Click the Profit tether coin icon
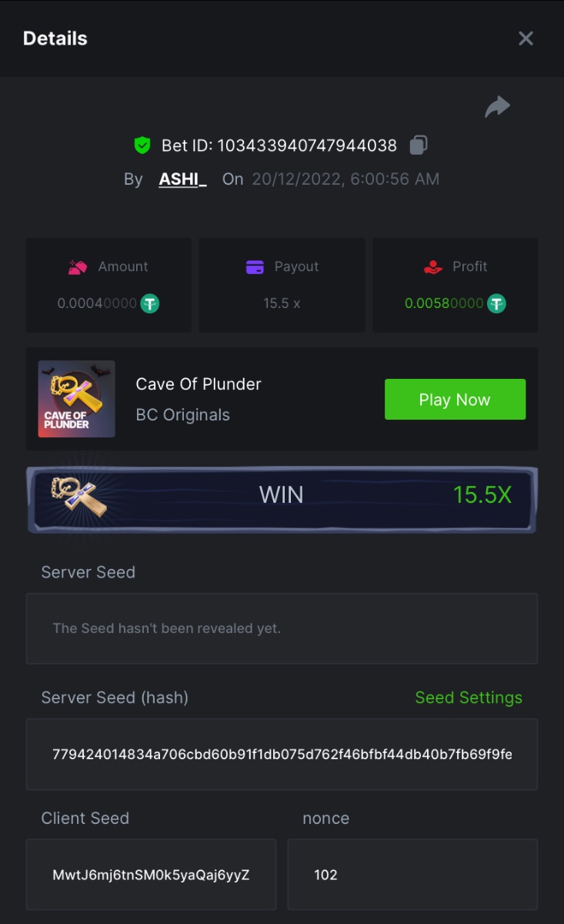The image size is (564, 924). pos(497,303)
